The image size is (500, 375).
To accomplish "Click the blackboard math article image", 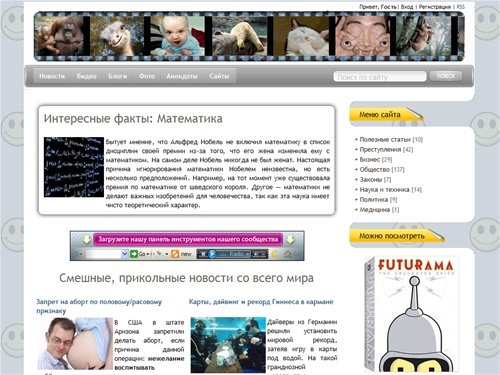I will [x=74, y=167].
